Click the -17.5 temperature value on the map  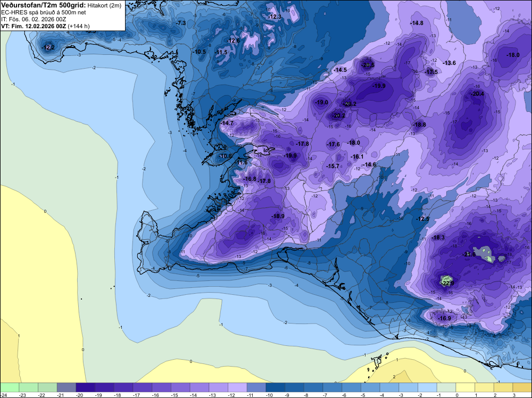click(x=431, y=72)
